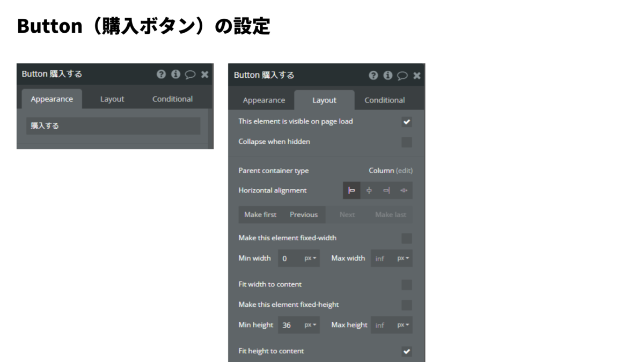Click the 'Previous' order button
Viewport: 644px width, 362px height.
[x=304, y=215]
